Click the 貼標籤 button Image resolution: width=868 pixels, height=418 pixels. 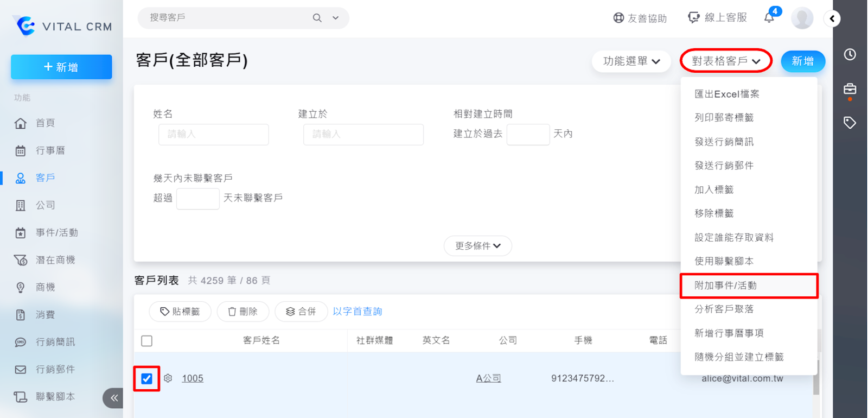point(180,312)
